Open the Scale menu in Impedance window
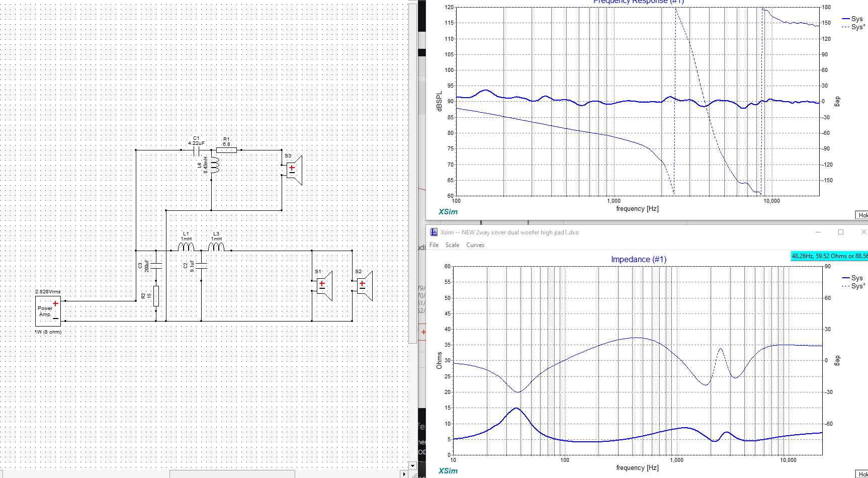The height and width of the screenshot is (478, 868). (x=452, y=245)
